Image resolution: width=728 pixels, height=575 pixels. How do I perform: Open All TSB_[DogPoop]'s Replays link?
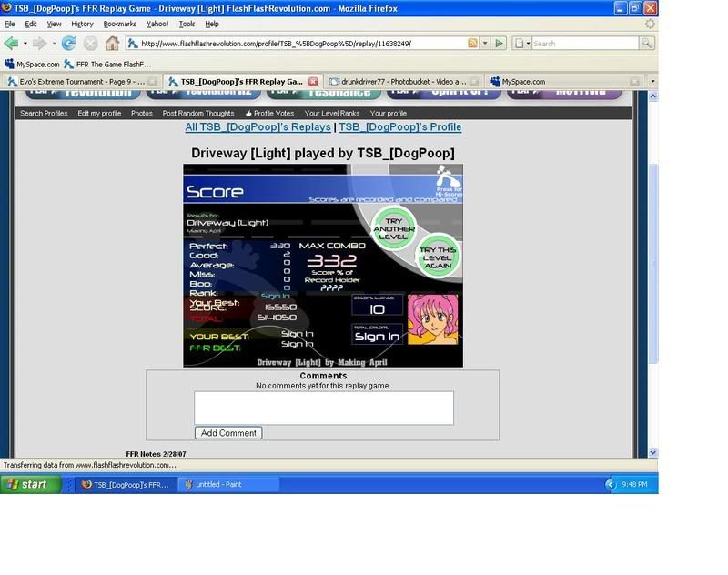point(258,127)
